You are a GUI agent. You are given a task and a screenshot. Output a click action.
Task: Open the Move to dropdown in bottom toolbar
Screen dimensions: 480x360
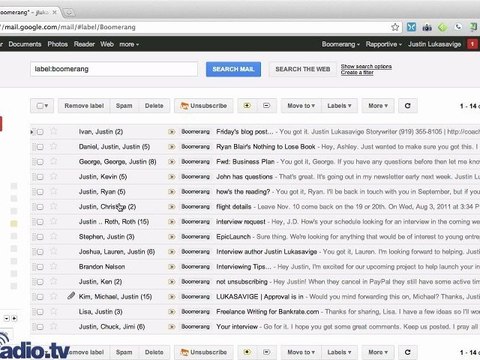pos(301,352)
